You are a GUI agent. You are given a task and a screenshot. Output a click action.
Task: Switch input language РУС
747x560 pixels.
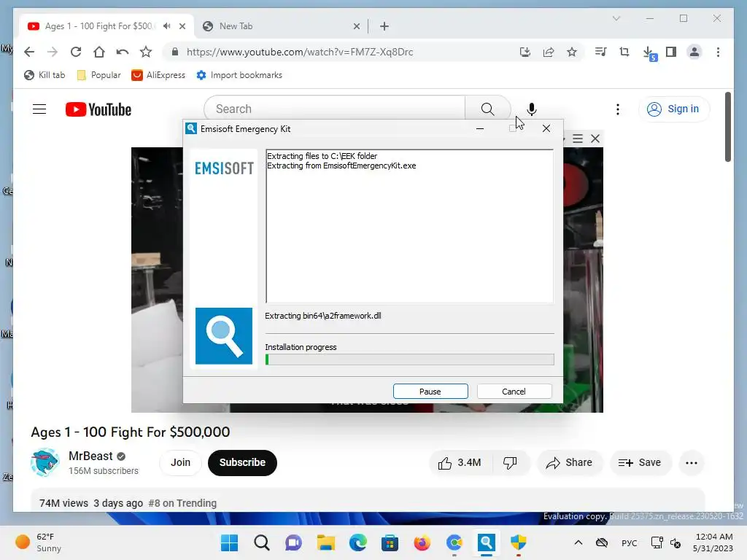pyautogui.click(x=630, y=542)
